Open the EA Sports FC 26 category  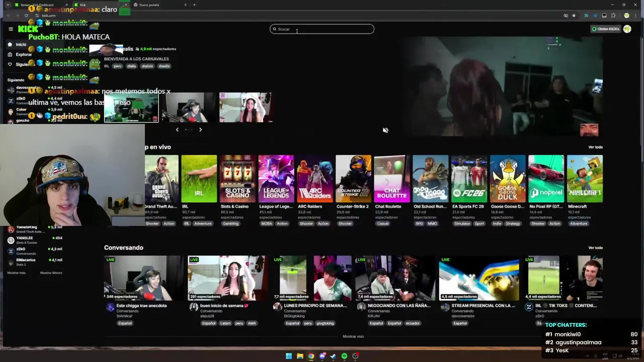[x=469, y=178]
